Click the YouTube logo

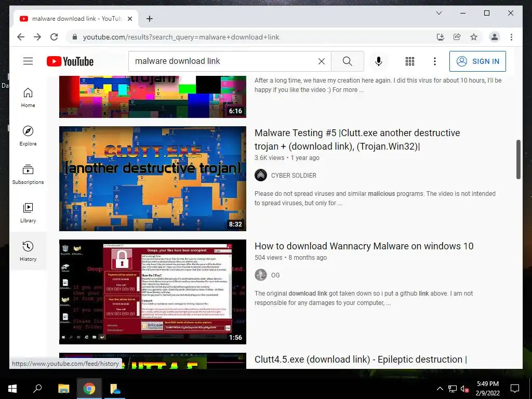pos(70,61)
